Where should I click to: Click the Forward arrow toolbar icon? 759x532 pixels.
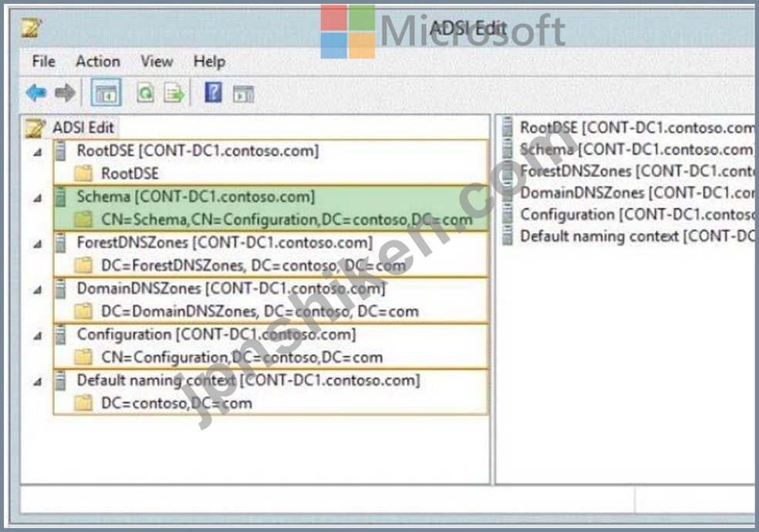pyautogui.click(x=66, y=93)
